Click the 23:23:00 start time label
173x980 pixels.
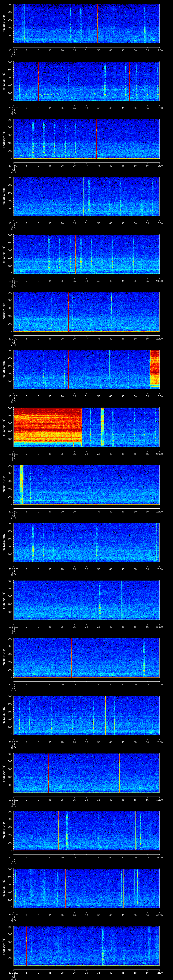click(x=13, y=454)
